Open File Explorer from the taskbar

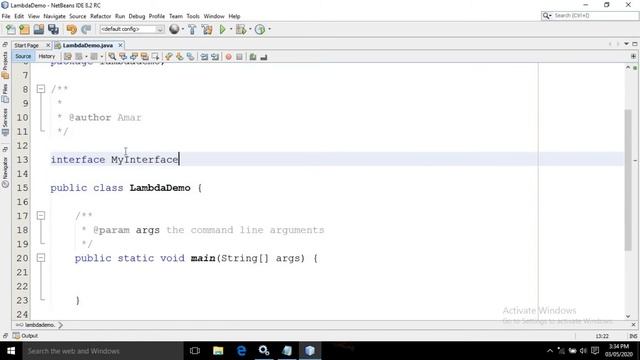click(x=218, y=351)
